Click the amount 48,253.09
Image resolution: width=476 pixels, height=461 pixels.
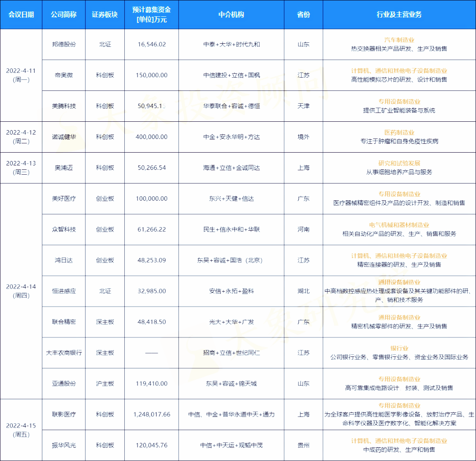152,260
